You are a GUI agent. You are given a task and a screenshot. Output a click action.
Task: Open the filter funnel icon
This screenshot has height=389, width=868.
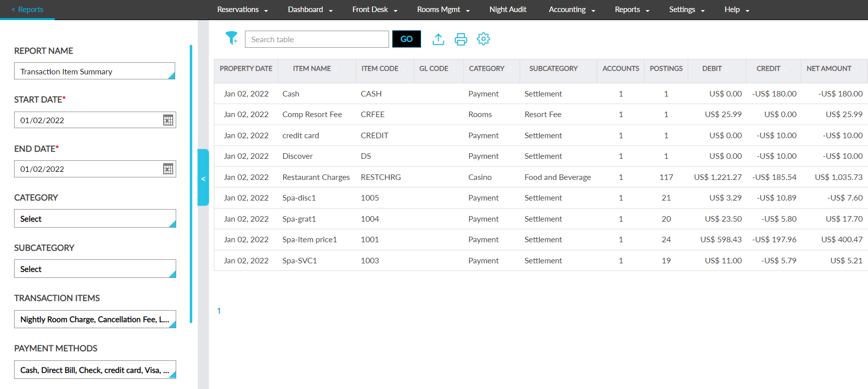231,39
